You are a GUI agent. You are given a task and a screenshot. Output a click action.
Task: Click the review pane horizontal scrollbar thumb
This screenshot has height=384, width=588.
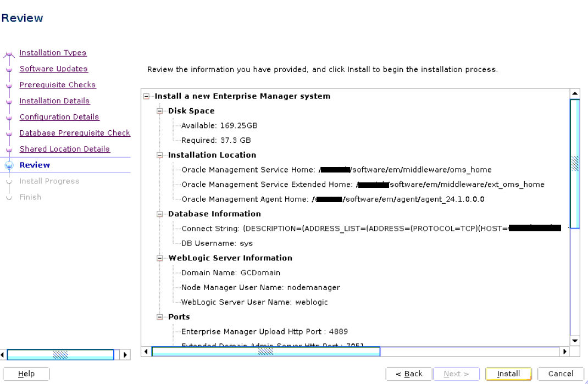click(266, 352)
